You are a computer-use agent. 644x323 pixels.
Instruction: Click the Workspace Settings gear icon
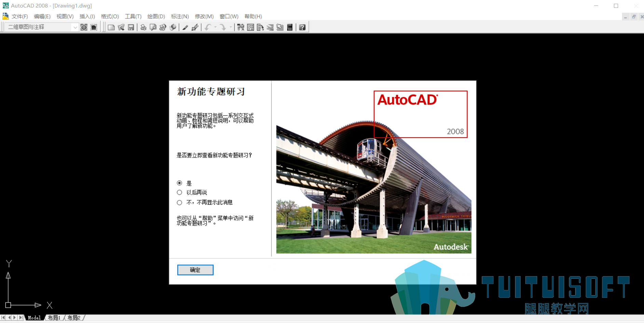pyautogui.click(x=84, y=27)
